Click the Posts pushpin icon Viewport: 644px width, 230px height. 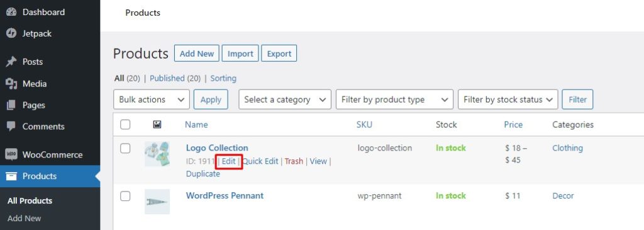11,62
